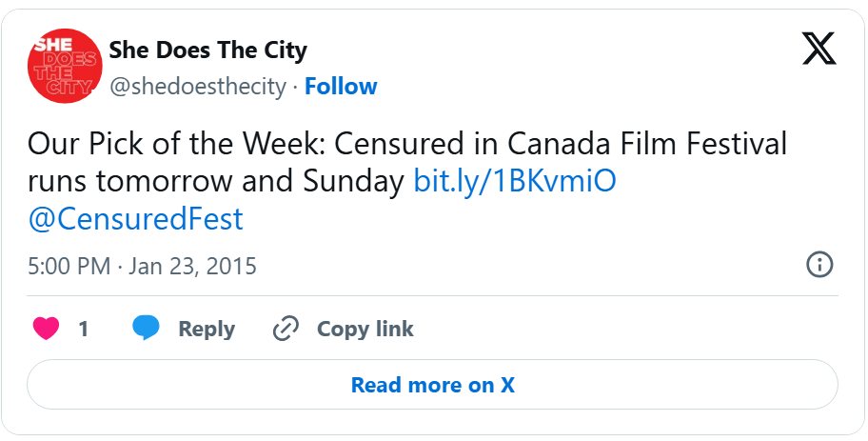This screenshot has height=441, width=868.
Task: Click the Reply text label
Action: [207, 330]
